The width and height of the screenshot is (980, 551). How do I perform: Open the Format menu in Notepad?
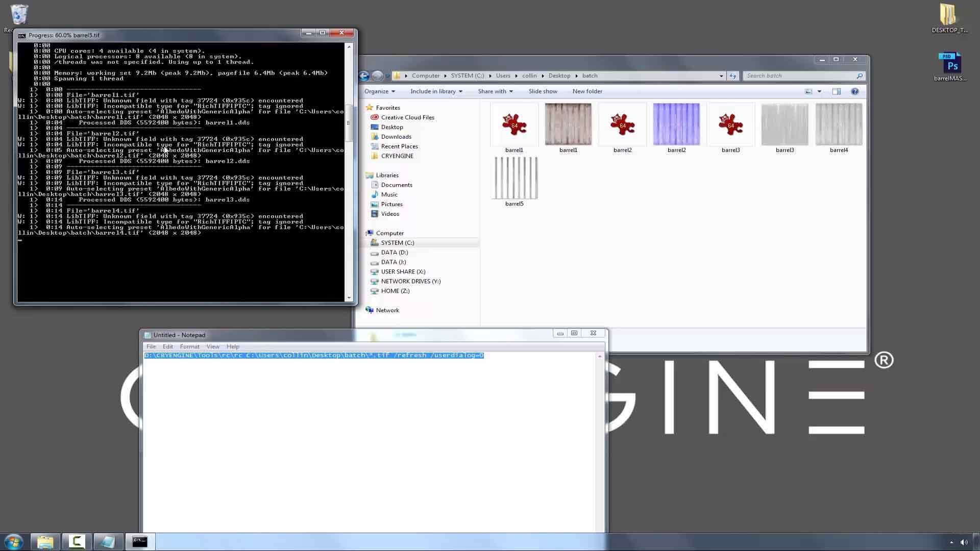point(189,346)
